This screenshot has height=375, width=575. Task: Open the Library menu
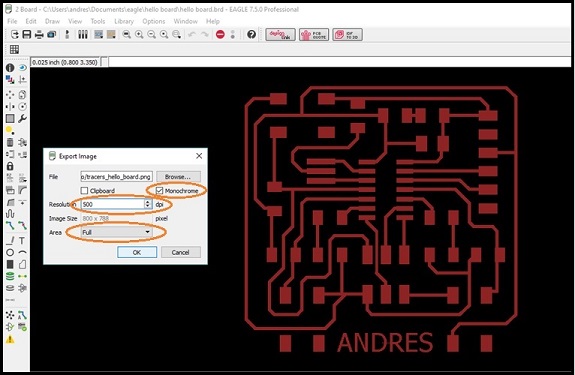124,21
